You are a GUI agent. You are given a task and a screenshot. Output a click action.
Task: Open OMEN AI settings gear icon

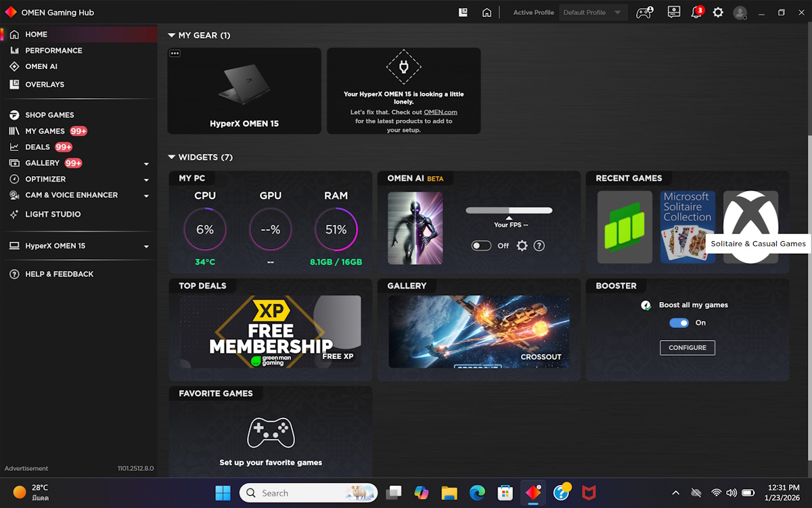pyautogui.click(x=522, y=246)
